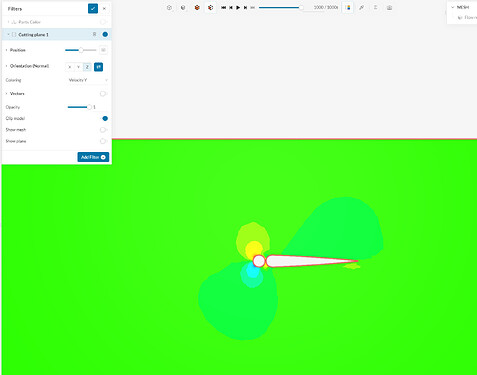Screen dimensions: 477x375
Task: Expand the Vectors section
Action: pyautogui.click(x=6, y=94)
